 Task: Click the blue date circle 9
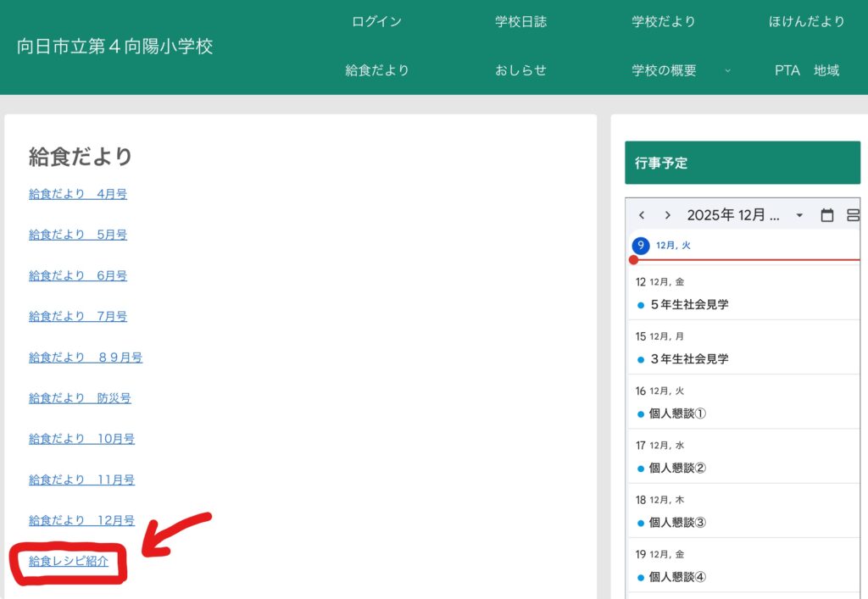coord(641,246)
